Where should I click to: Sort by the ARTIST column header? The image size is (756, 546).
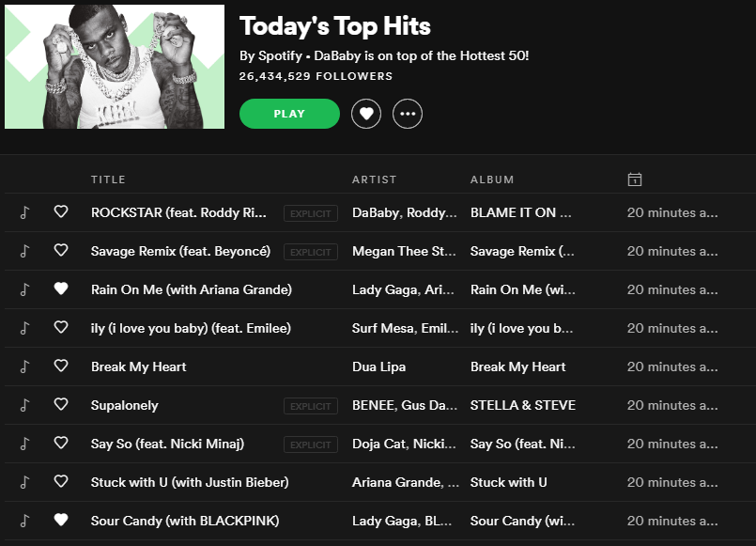coord(374,179)
